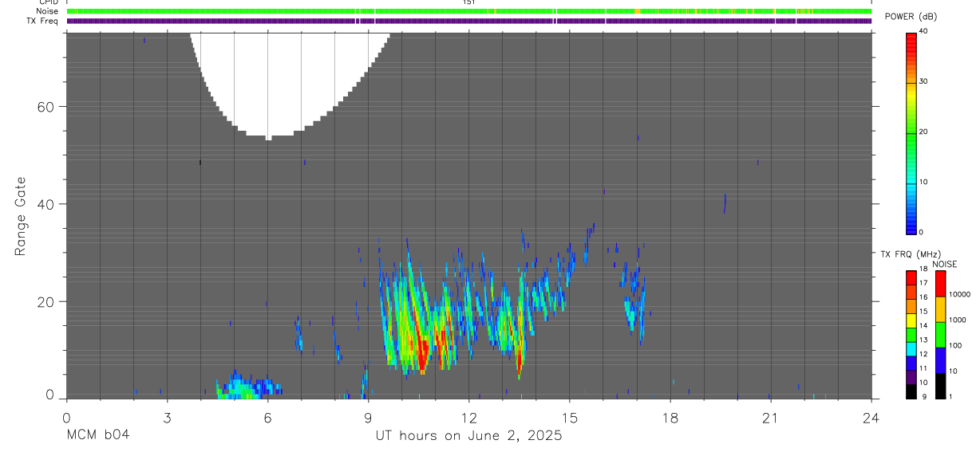The width and height of the screenshot is (980, 452).
Task: Select the 18 label on TX FRQ legend
Action: pyautogui.click(x=923, y=269)
